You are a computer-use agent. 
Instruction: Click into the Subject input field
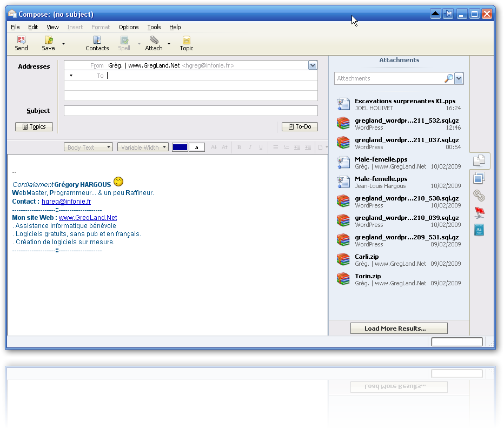(x=190, y=111)
